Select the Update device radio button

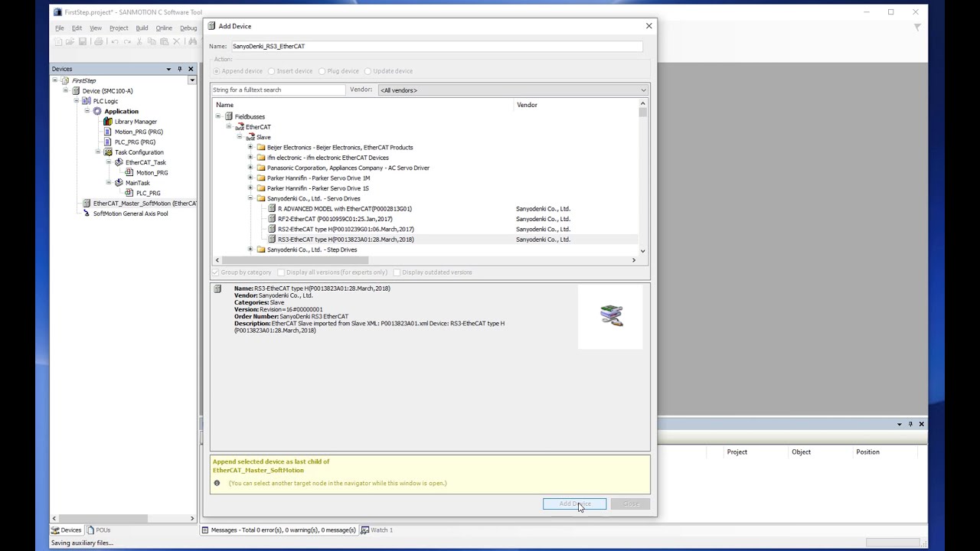367,71
